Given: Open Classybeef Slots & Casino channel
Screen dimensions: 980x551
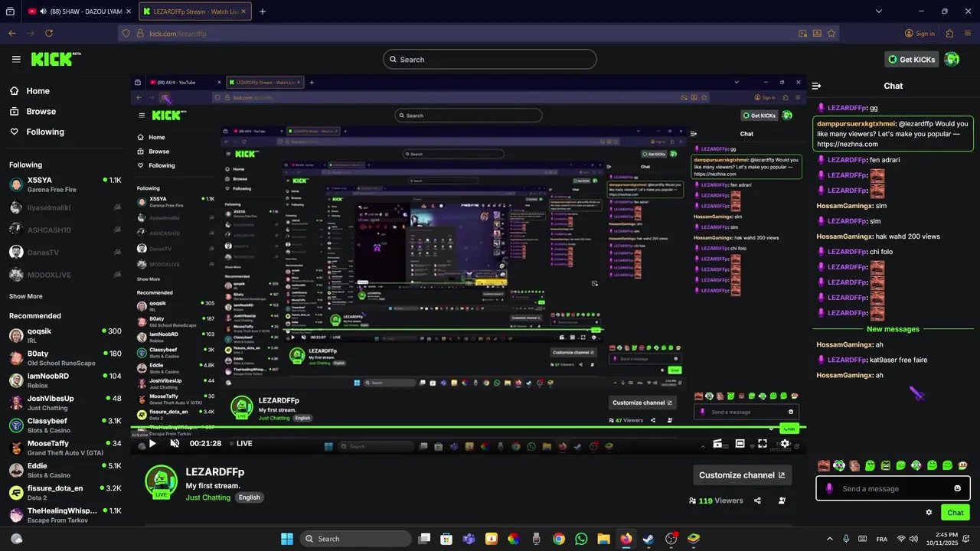Looking at the screenshot, I should (x=65, y=425).
